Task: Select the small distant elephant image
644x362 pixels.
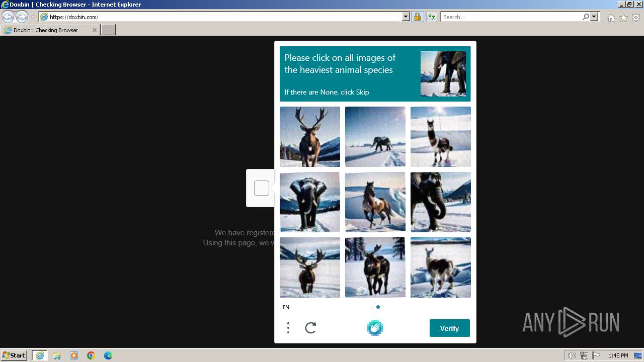Action: (375, 137)
